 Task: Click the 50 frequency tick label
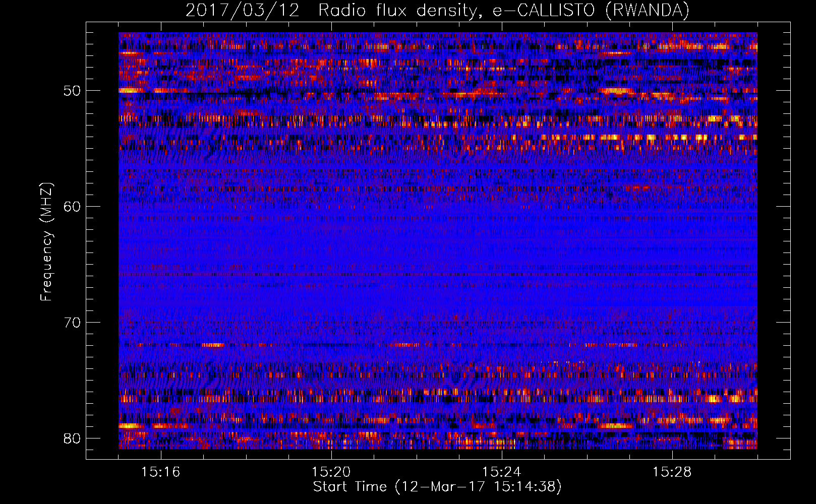[72, 91]
